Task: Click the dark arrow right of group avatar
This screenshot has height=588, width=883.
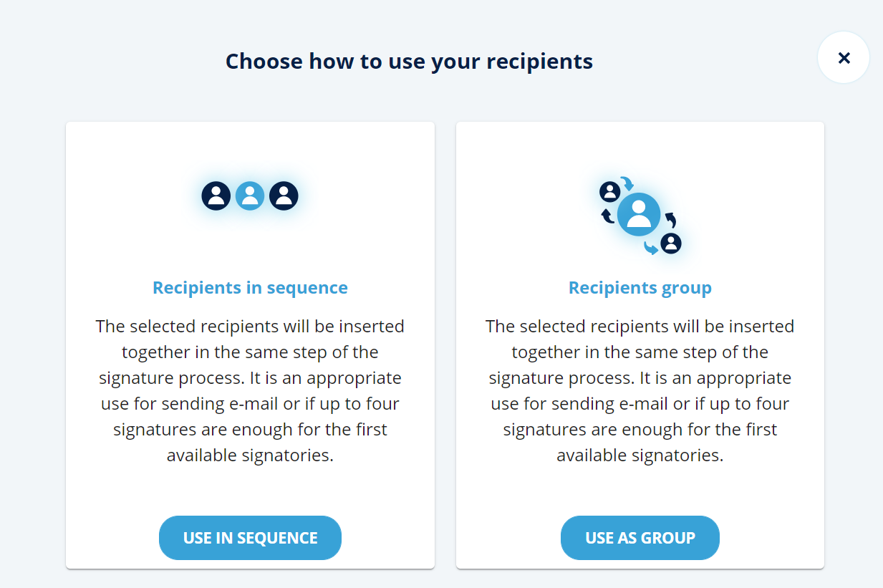Action: pos(671,219)
